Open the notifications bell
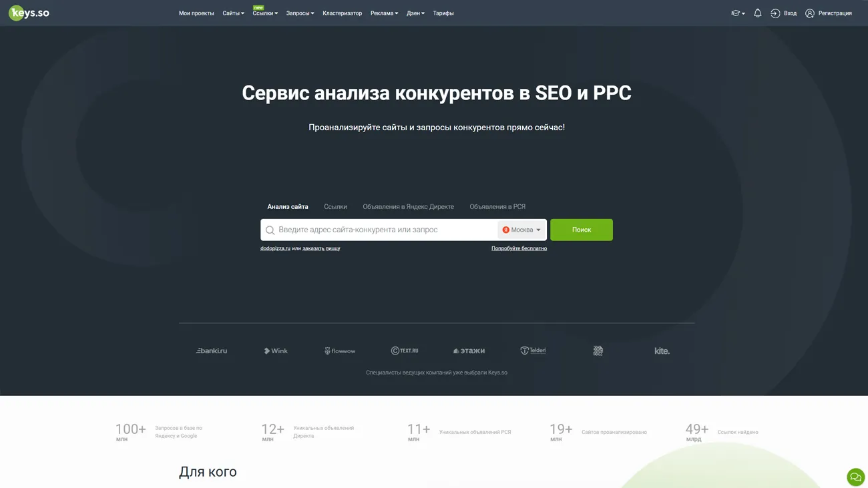Viewport: 868px width, 488px height. click(x=757, y=13)
